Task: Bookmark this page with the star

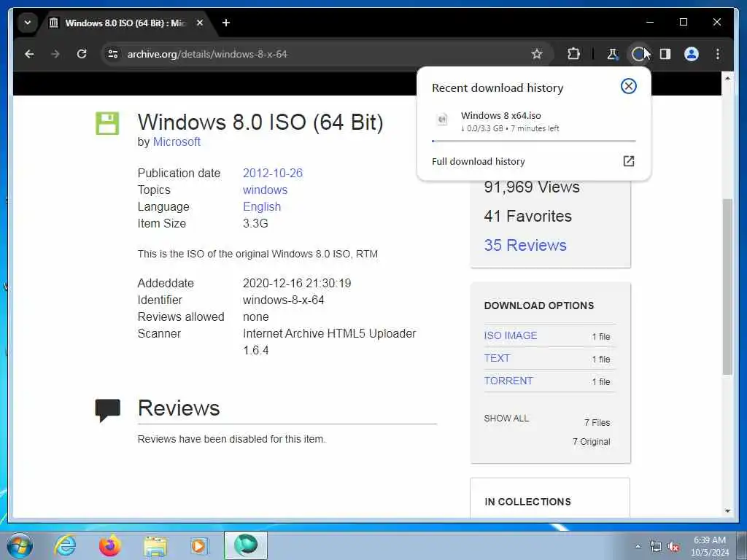Action: [537, 54]
